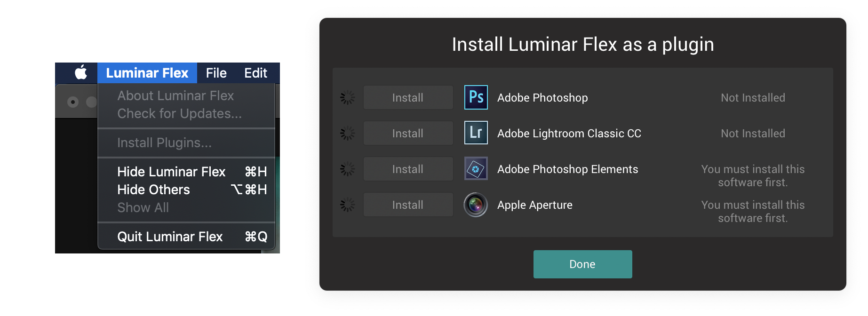
Task: Click the spinner beside Lightroom Classic CC
Action: pyautogui.click(x=348, y=134)
